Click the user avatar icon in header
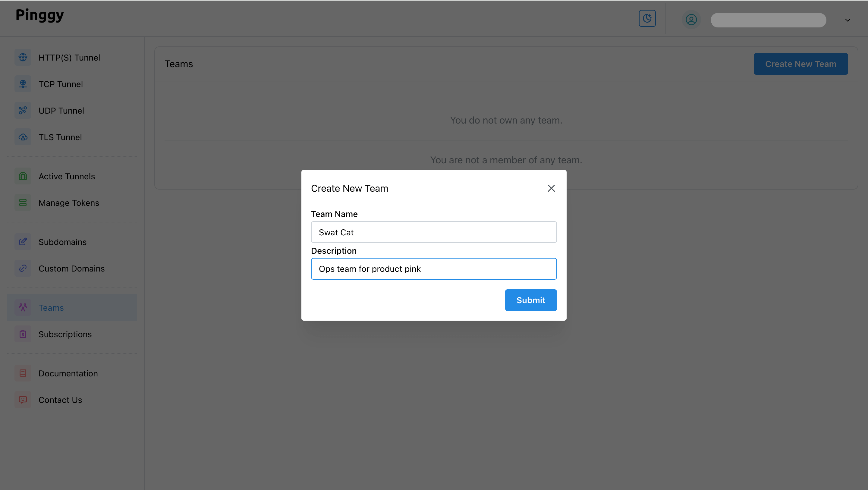Screen dimensions: 868x490 click(x=691, y=20)
